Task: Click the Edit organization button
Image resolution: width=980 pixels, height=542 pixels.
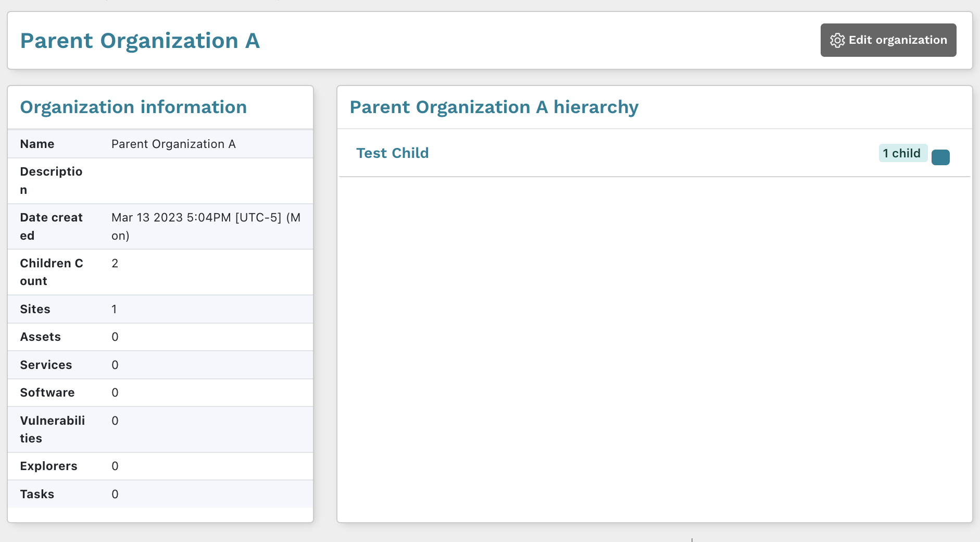Action: click(x=888, y=40)
